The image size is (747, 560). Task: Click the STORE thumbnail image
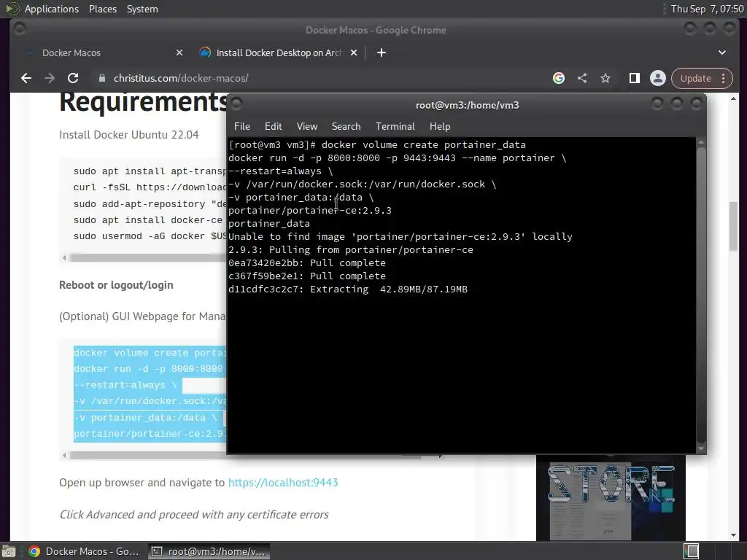[611, 497]
